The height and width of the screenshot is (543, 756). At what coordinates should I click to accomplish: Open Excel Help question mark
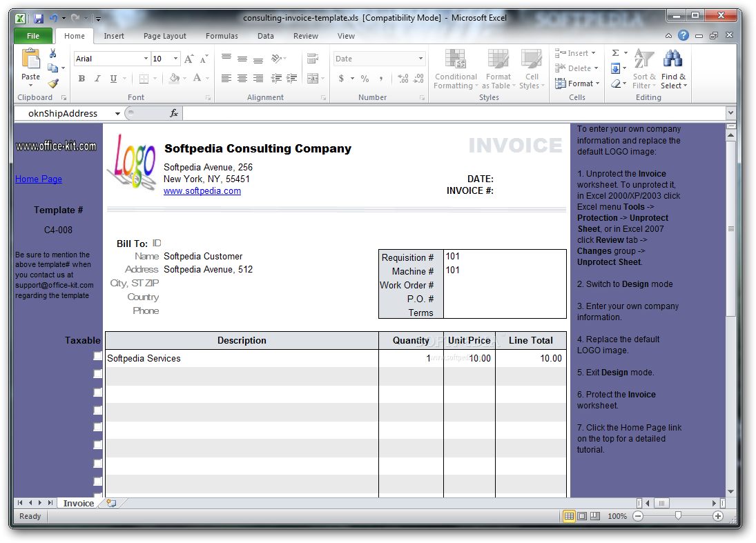pyautogui.click(x=684, y=35)
